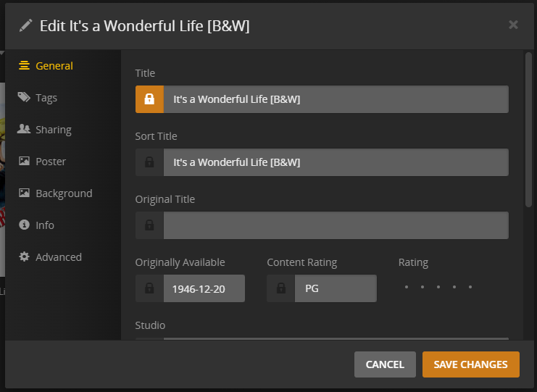
Task: Click the Info circle icon
Action: (24, 225)
